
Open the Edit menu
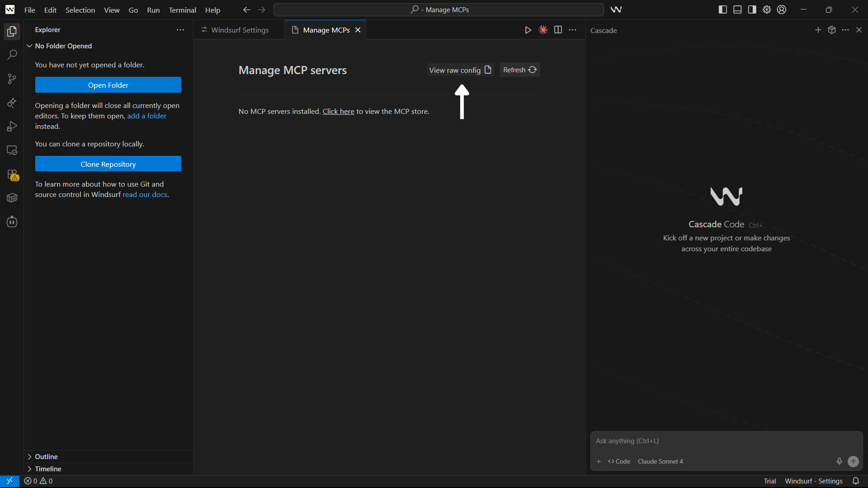click(x=50, y=10)
